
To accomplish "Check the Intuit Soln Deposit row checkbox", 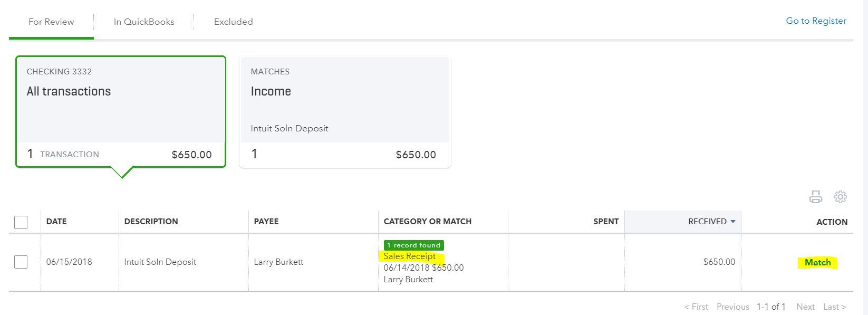I will (x=21, y=262).
